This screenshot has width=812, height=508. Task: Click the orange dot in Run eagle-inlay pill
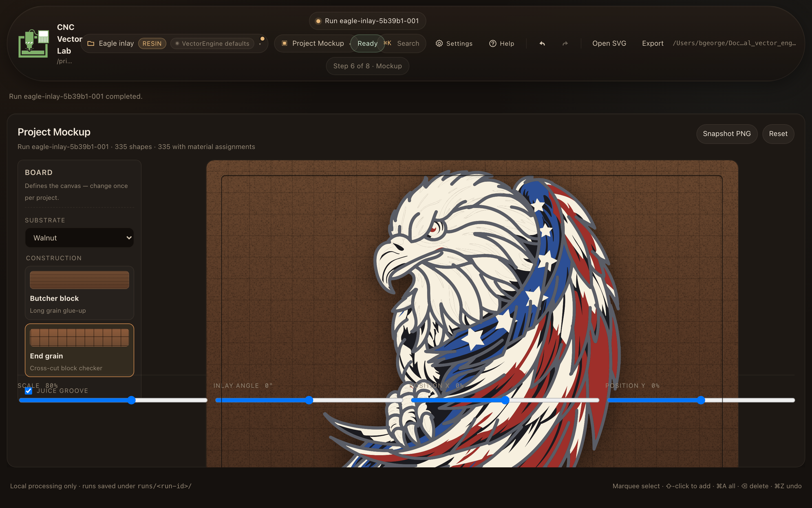[x=318, y=21]
